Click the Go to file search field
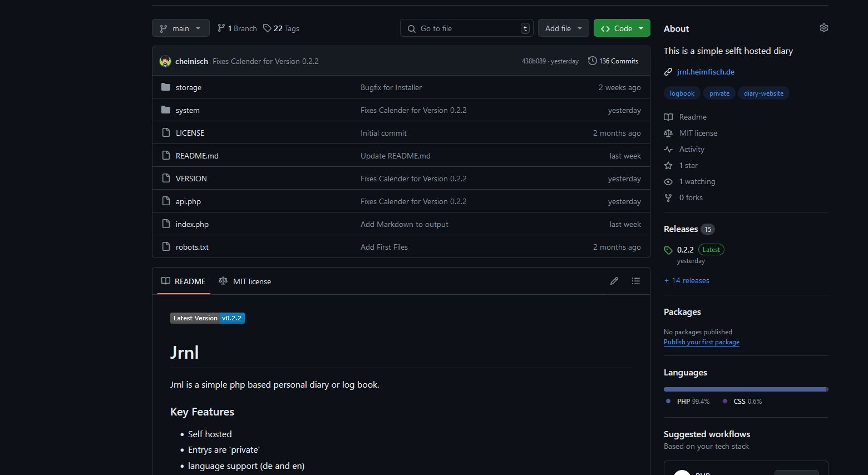The width and height of the screenshot is (868, 475). click(466, 28)
